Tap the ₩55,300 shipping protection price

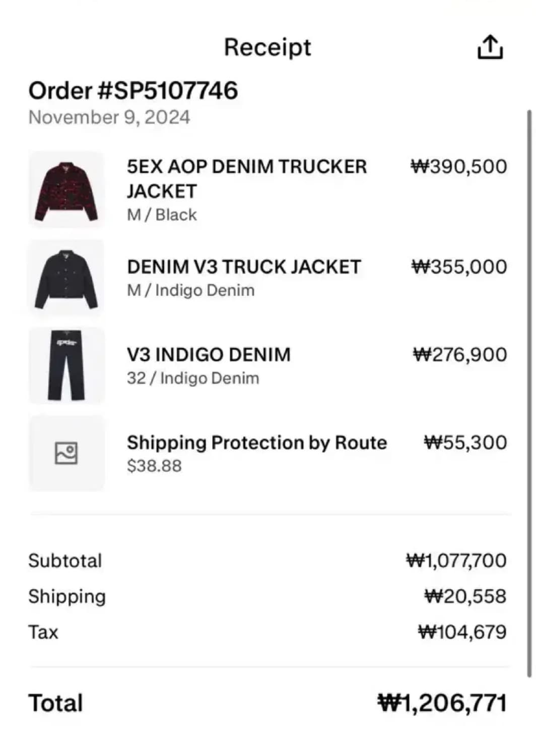tap(465, 442)
